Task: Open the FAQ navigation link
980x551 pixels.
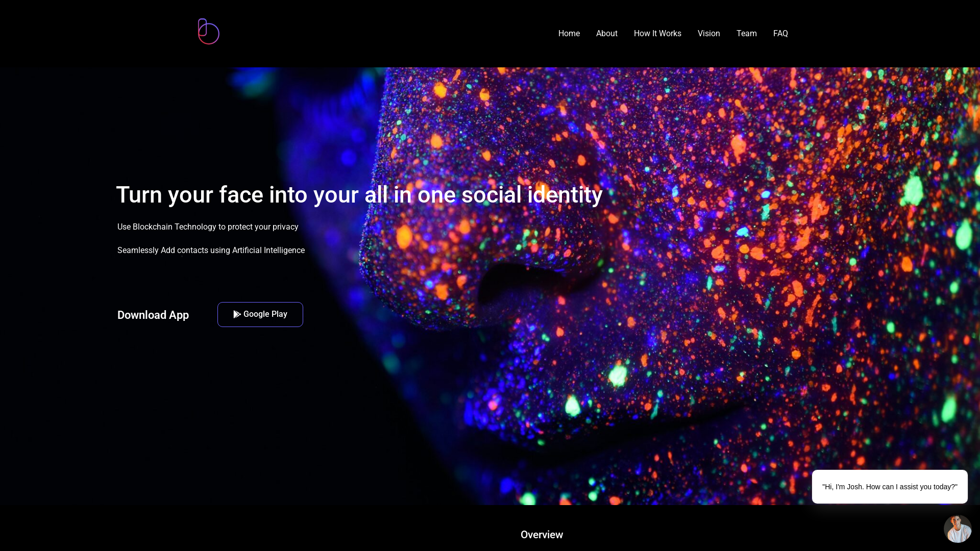Action: (x=780, y=34)
